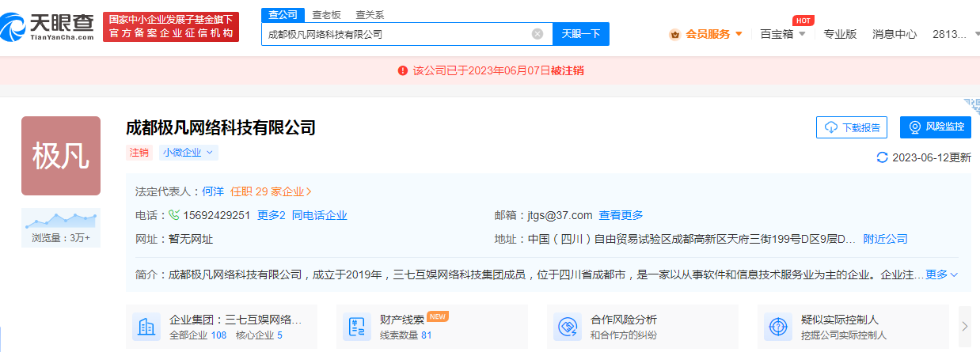980x352 pixels.
Task: Switch to the 查关系 tab
Action: tap(370, 14)
